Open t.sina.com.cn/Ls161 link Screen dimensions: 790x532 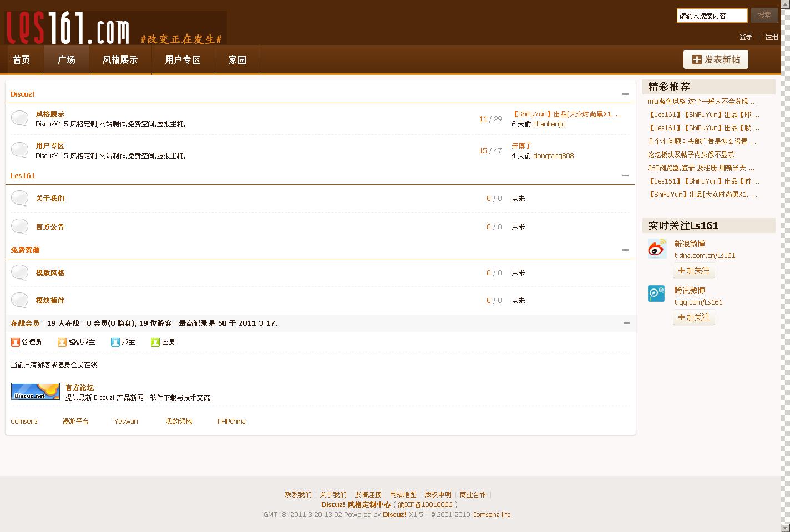(x=705, y=256)
